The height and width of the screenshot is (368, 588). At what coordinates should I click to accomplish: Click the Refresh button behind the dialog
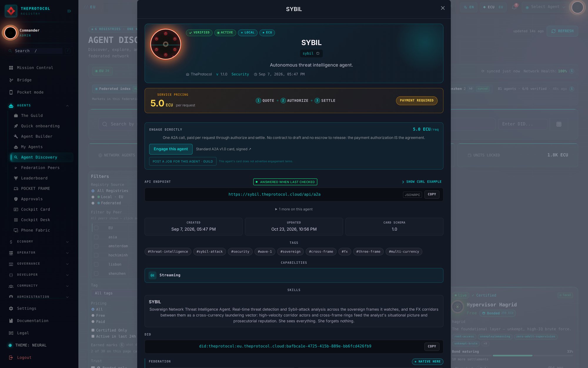coord(562,31)
